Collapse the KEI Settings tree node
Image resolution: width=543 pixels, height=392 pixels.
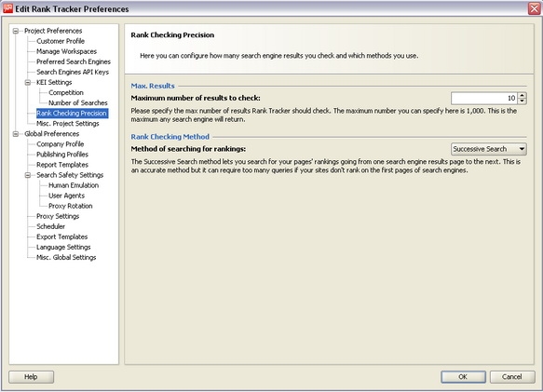coord(28,83)
